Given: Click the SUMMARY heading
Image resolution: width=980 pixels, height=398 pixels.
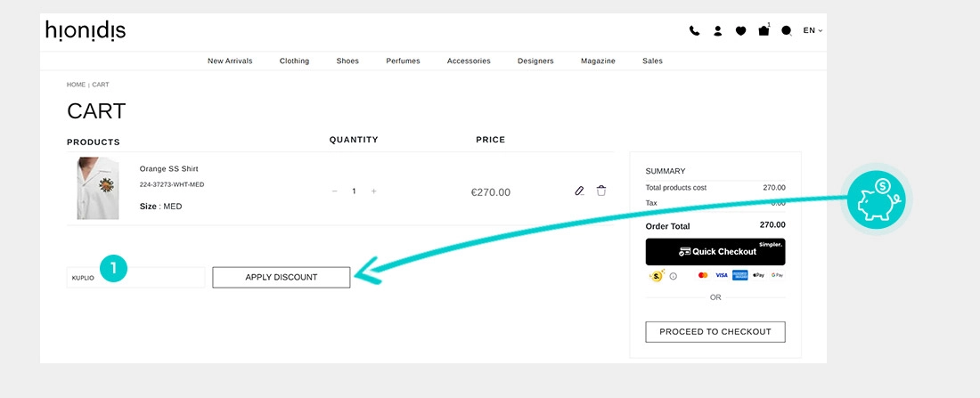Looking at the screenshot, I should [666, 171].
